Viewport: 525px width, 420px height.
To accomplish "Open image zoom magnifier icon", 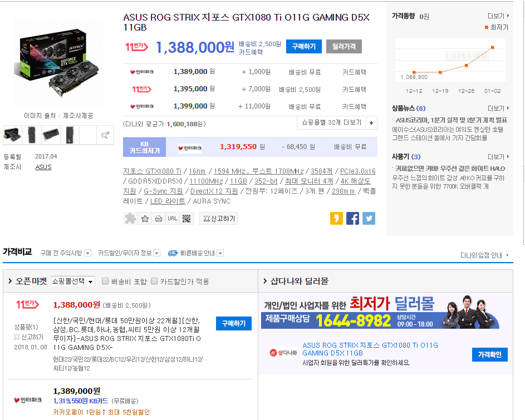I will pyautogui.click(x=105, y=135).
